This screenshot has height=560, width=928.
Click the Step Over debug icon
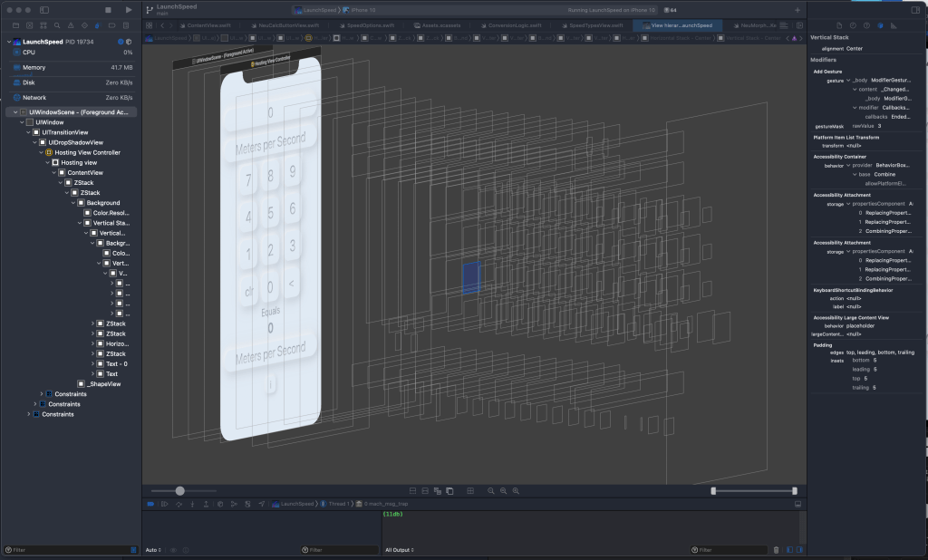tap(179, 504)
